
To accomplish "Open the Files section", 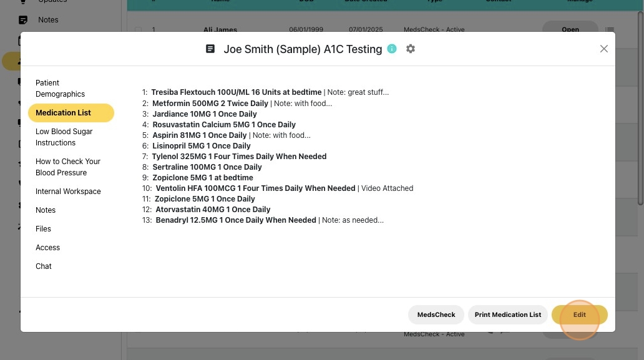I will pos(43,228).
